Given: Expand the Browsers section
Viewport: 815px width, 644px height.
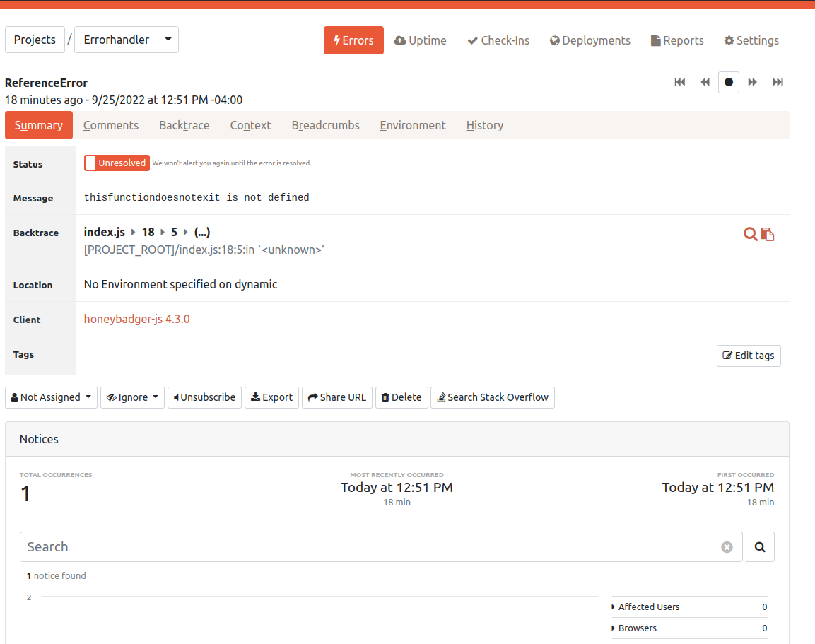Looking at the screenshot, I should pos(637,628).
